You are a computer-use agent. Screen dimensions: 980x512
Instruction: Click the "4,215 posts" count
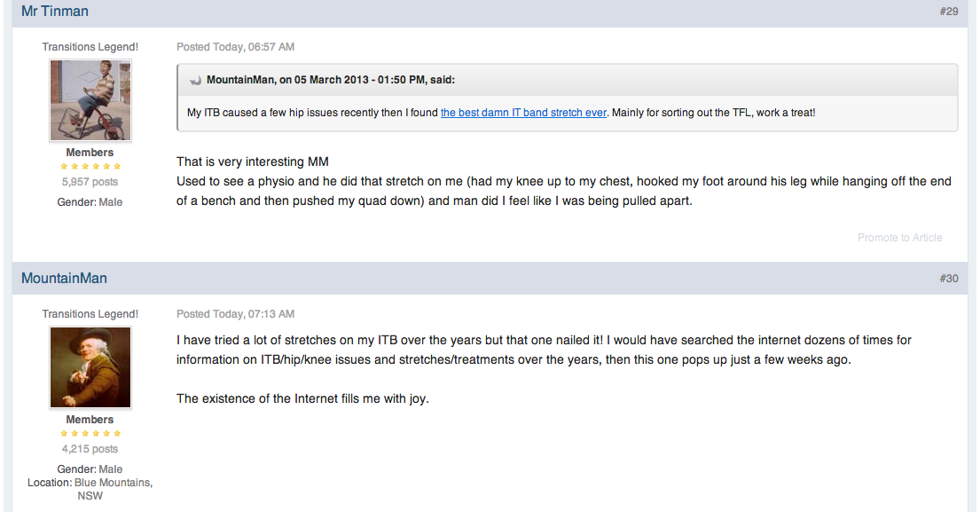(x=90, y=449)
